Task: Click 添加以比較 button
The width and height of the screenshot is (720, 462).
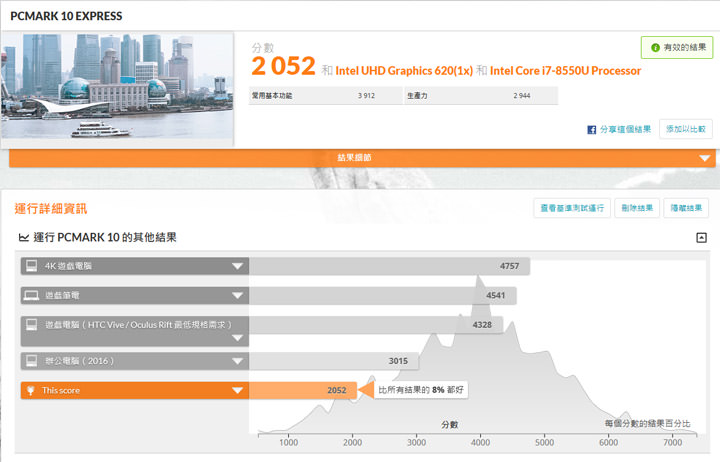Action: (685, 129)
